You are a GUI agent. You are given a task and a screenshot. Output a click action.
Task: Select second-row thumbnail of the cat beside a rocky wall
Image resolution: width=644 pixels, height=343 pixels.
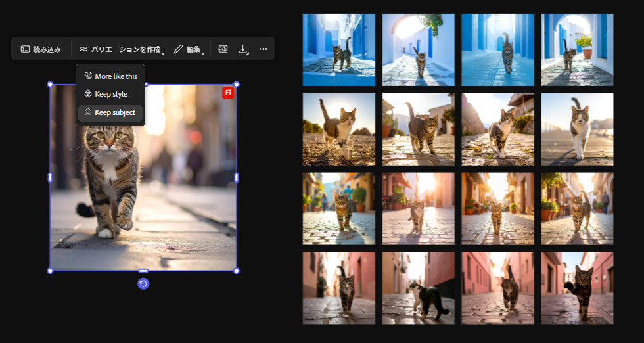click(x=498, y=129)
